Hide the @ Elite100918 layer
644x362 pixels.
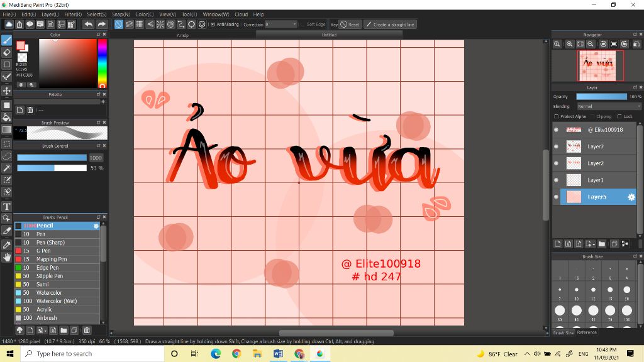click(556, 129)
